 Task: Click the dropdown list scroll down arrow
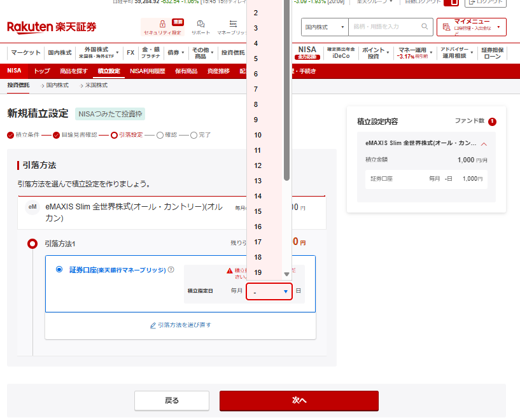click(x=287, y=274)
